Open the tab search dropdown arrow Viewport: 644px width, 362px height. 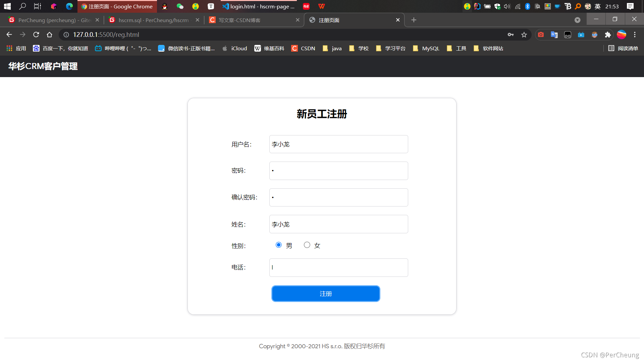[x=577, y=20]
